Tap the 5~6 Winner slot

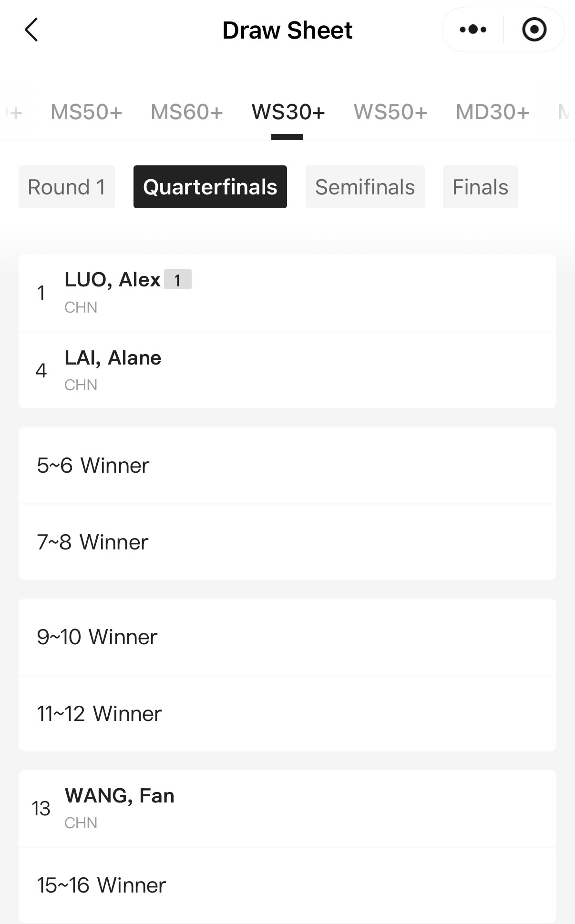[x=287, y=465]
